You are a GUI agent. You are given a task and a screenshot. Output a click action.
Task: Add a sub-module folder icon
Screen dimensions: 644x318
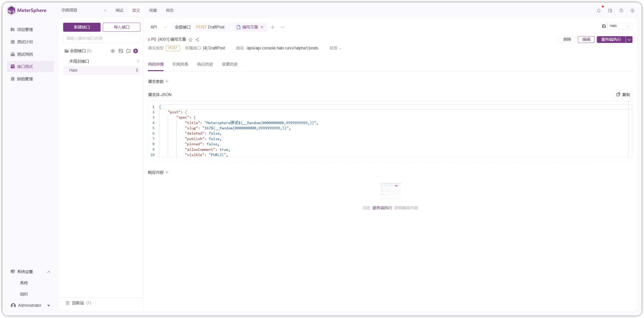[129, 51]
